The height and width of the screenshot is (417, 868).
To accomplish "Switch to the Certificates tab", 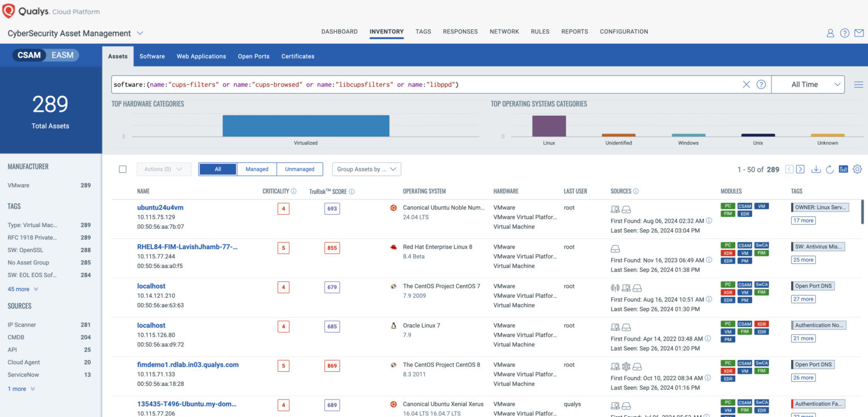I will (298, 56).
